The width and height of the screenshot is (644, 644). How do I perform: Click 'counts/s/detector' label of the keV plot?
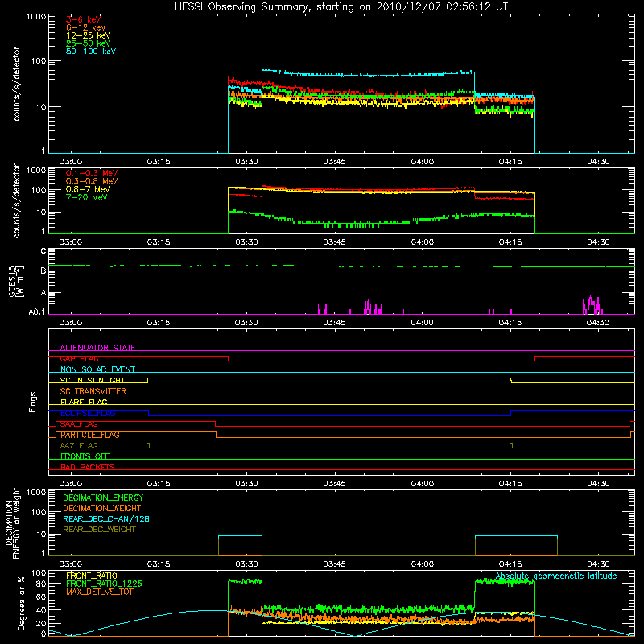click(x=16, y=84)
